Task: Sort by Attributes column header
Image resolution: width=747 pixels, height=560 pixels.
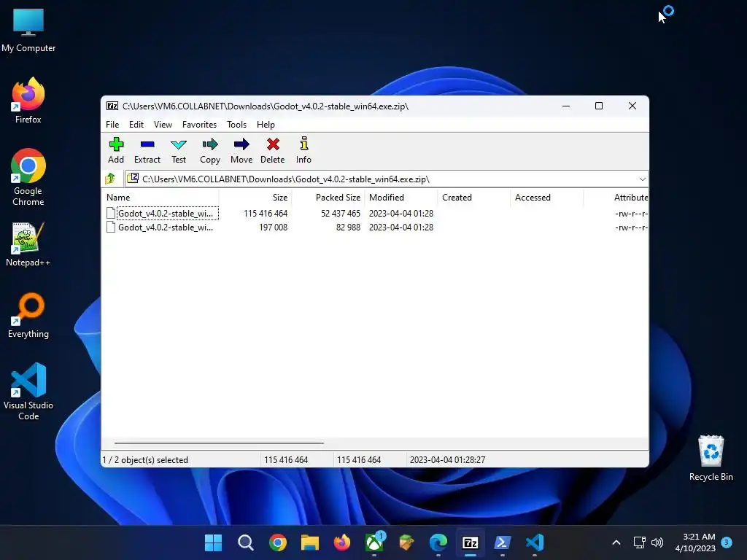Action: (616, 197)
